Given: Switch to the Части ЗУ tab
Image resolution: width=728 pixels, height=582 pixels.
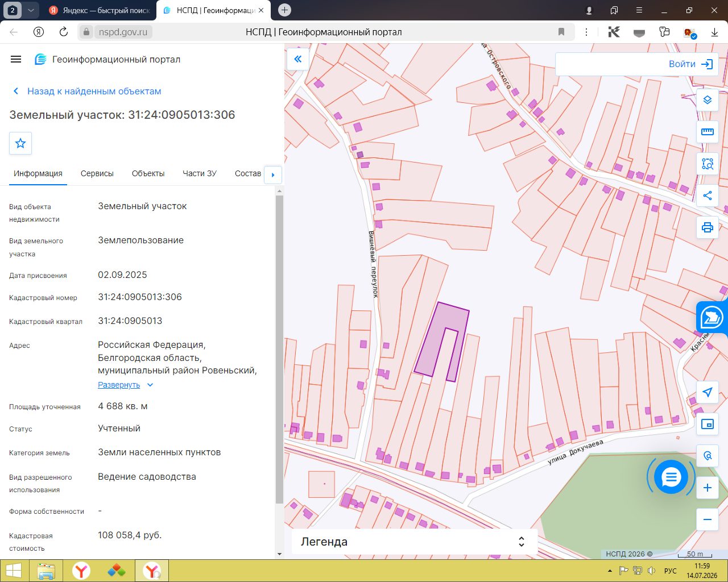Looking at the screenshot, I should tap(200, 173).
